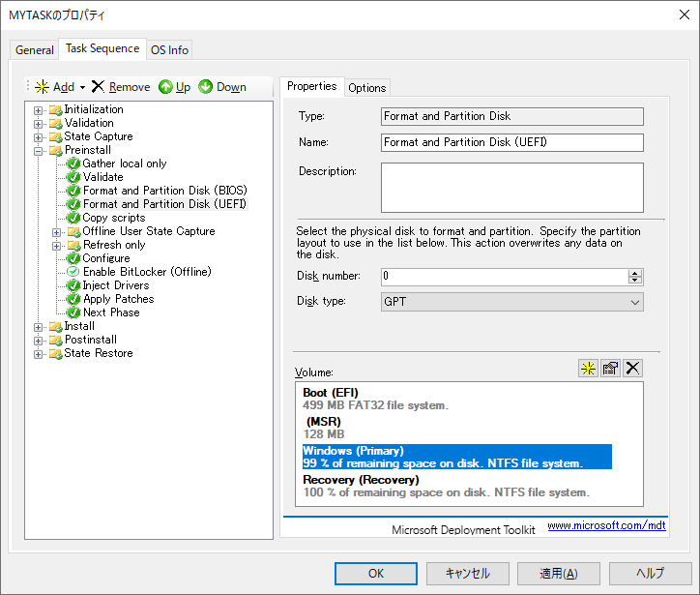Open the www.microsoft.com/mdt link
Image resolution: width=700 pixels, height=595 pixels.
pos(606,525)
